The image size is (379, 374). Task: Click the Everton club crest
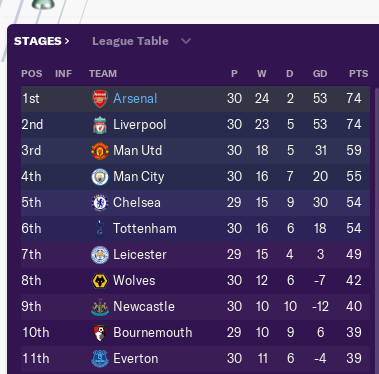(x=100, y=359)
